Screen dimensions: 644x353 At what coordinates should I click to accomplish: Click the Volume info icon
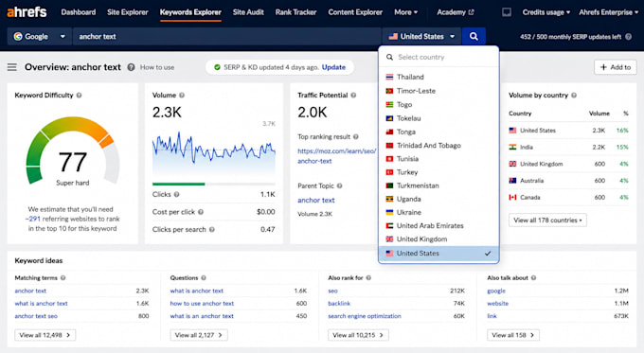click(x=182, y=96)
